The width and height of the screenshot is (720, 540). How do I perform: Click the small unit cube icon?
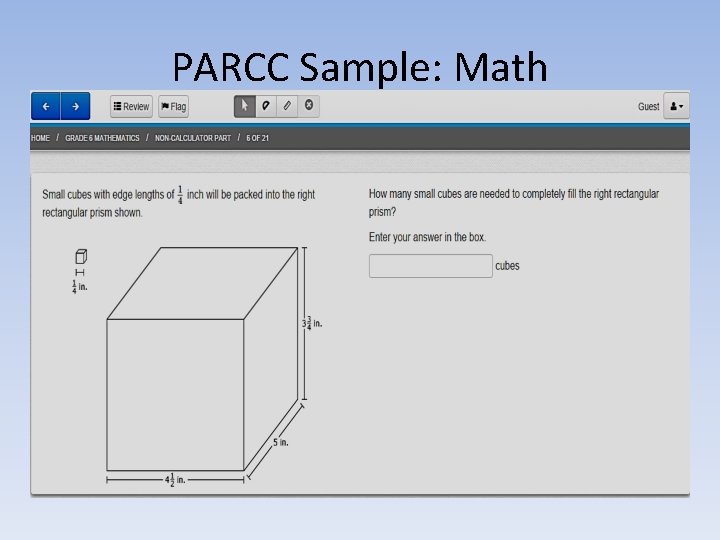(x=81, y=256)
